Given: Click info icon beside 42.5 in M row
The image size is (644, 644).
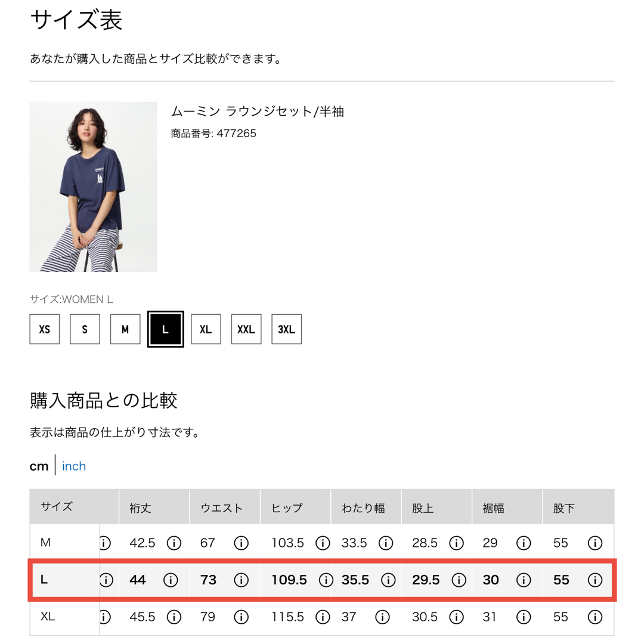Looking at the screenshot, I should point(174,543).
